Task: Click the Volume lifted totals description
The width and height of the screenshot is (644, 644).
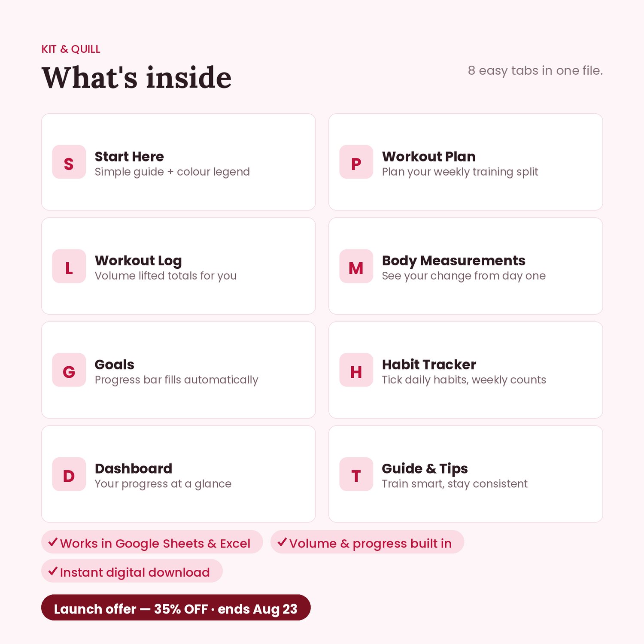Action: coord(166,276)
